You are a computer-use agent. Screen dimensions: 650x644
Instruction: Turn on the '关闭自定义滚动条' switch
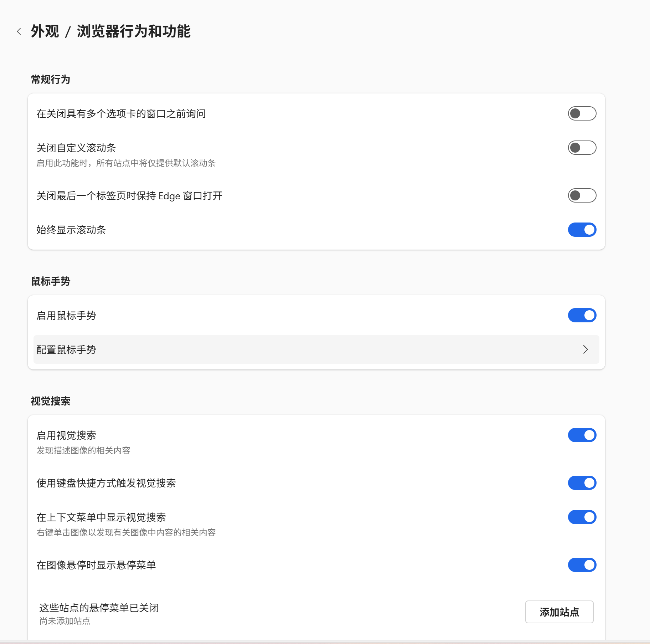[x=582, y=148]
